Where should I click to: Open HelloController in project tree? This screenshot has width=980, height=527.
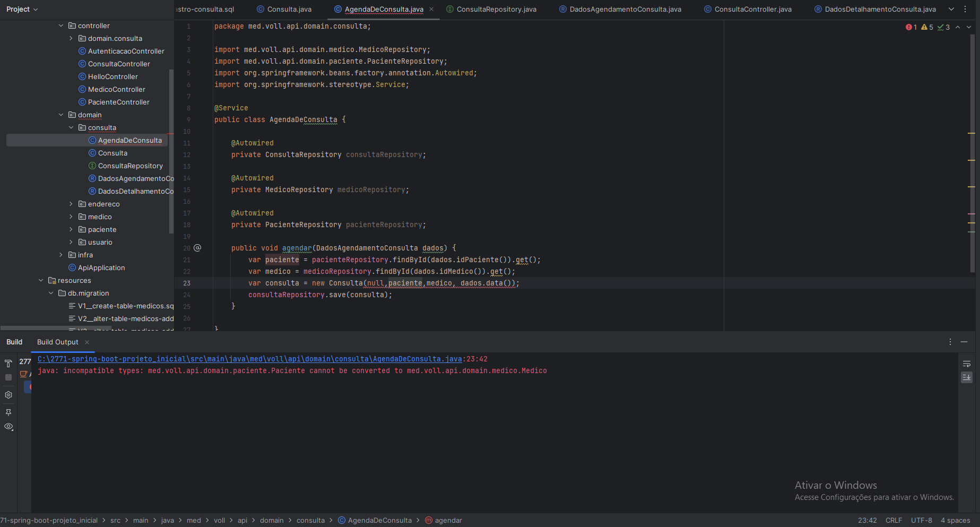pyautogui.click(x=112, y=76)
